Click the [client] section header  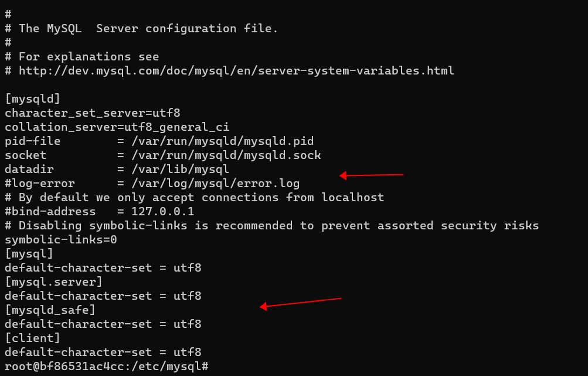(33, 338)
